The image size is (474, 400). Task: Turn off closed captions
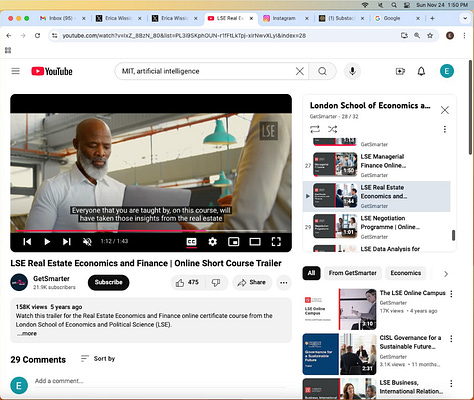tap(191, 242)
